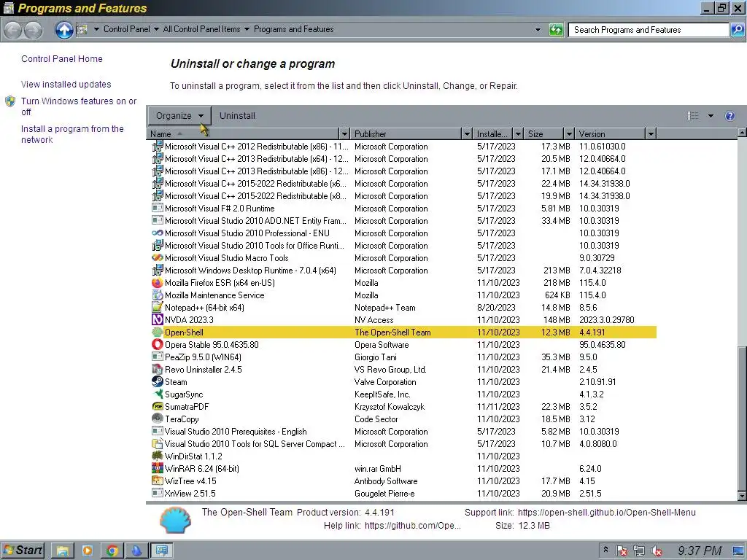This screenshot has height=560, width=747.
Task: Click the NVDA 2023.3 icon
Action: 158,319
